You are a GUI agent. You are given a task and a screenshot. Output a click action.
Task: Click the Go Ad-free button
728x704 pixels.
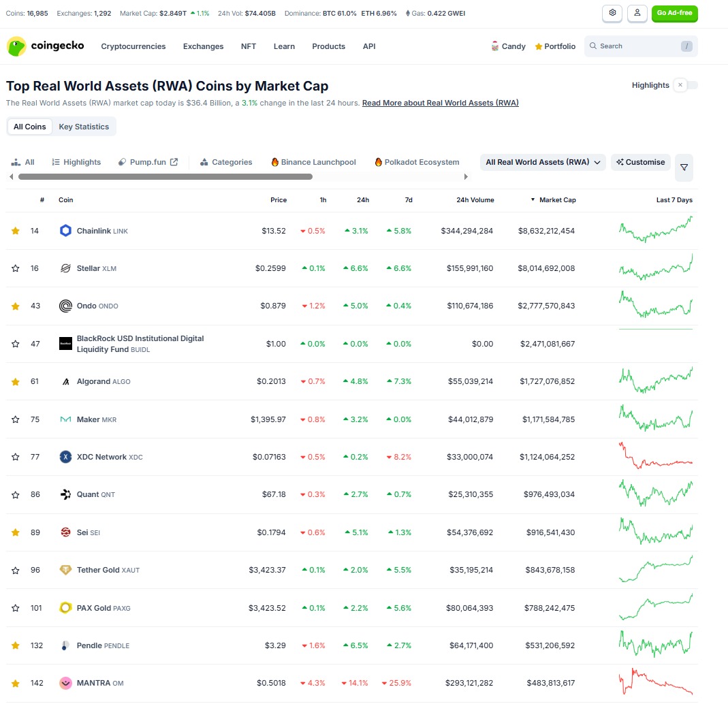(674, 13)
